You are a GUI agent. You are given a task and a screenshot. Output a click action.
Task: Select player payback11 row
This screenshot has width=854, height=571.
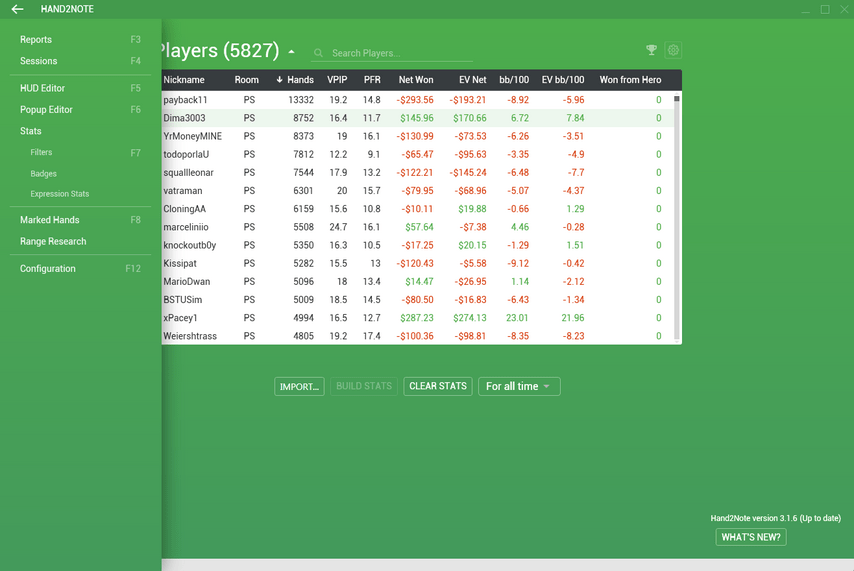click(x=418, y=100)
